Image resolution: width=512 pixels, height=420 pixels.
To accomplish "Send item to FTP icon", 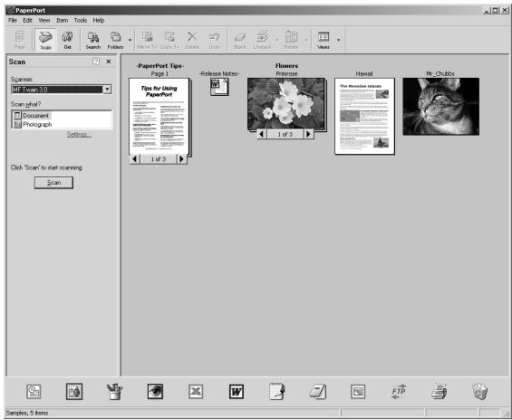I will [x=399, y=391].
